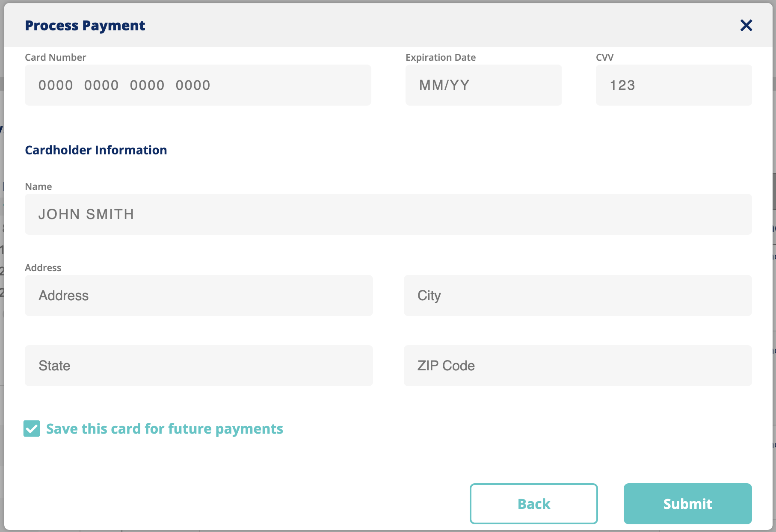Select the State input field
Screen dimensions: 776x532
tap(198, 365)
